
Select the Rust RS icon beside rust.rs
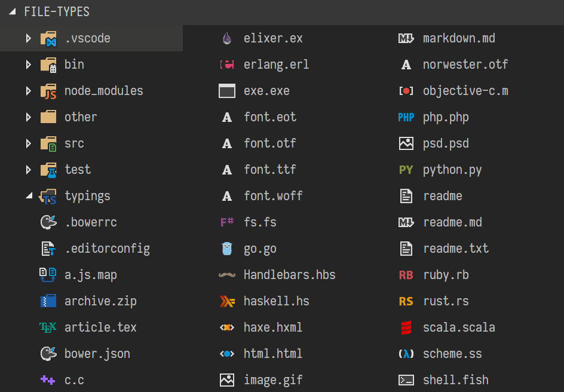tap(406, 301)
